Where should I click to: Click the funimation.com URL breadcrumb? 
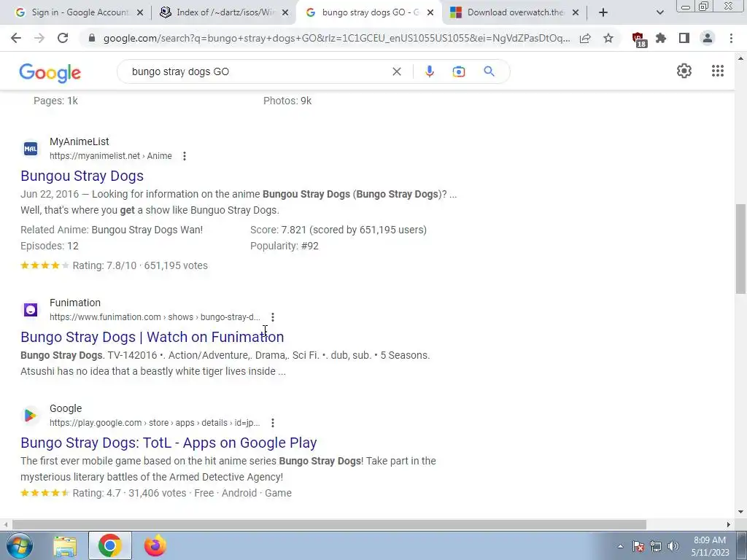[155, 316]
